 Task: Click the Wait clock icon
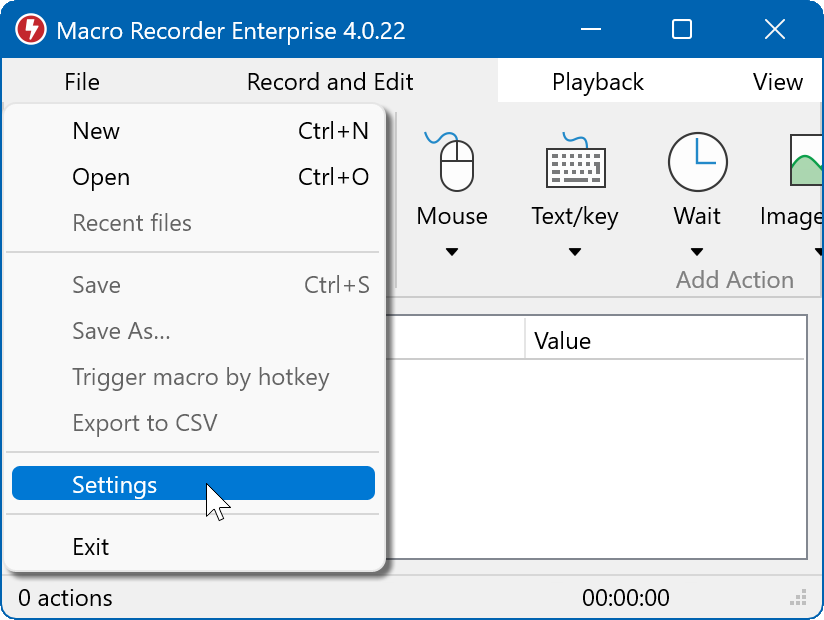697,162
